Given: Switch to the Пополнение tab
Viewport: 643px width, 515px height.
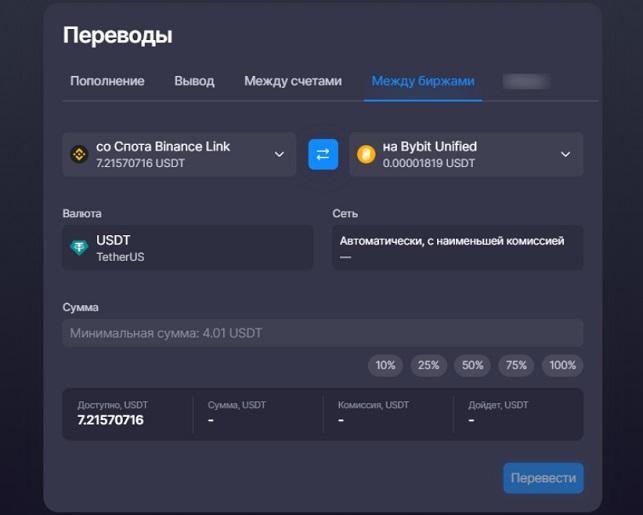Looking at the screenshot, I should [x=107, y=81].
